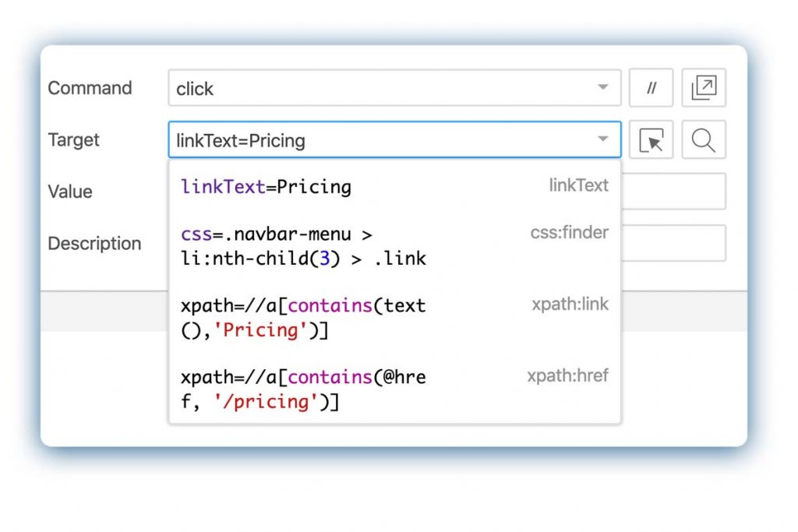Expand the Command dropdown arrow

coord(602,88)
